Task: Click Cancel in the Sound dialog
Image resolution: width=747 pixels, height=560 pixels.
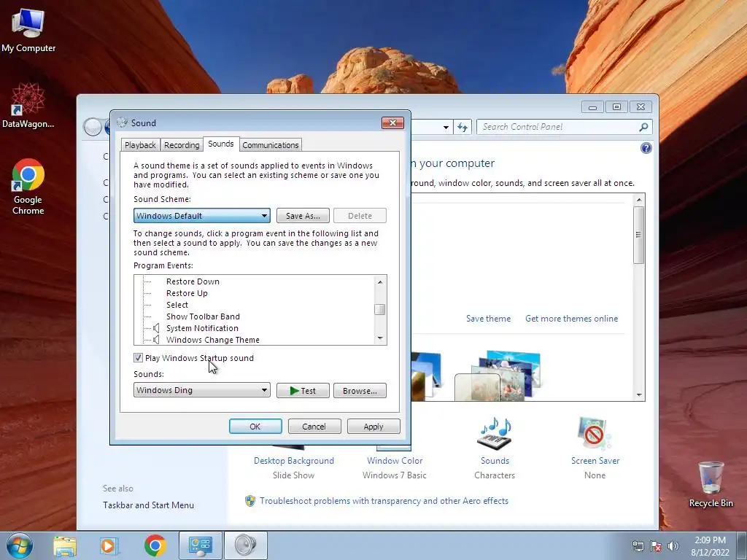Action: (314, 426)
